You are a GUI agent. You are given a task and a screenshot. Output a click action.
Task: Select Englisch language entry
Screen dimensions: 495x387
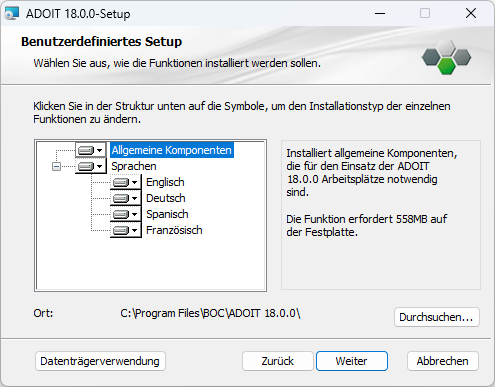tap(165, 182)
